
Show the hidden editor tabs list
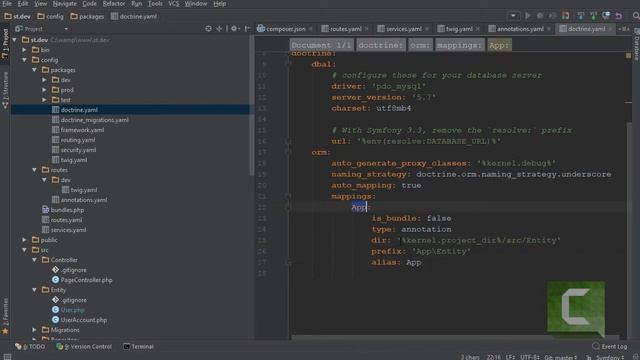coord(624,29)
